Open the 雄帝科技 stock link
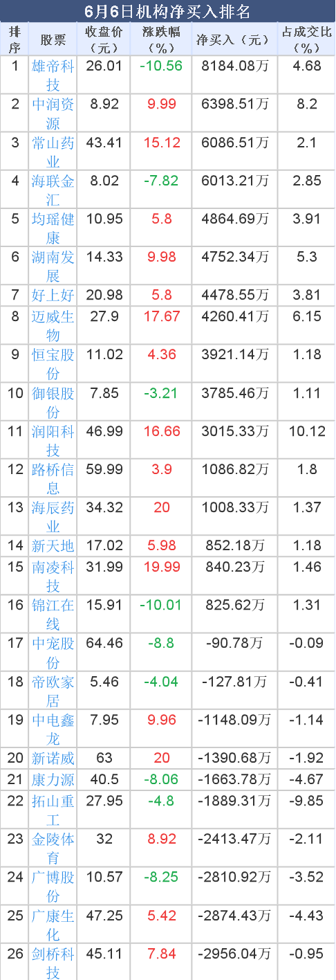Viewport: 336px width, 980px height. click(53, 75)
